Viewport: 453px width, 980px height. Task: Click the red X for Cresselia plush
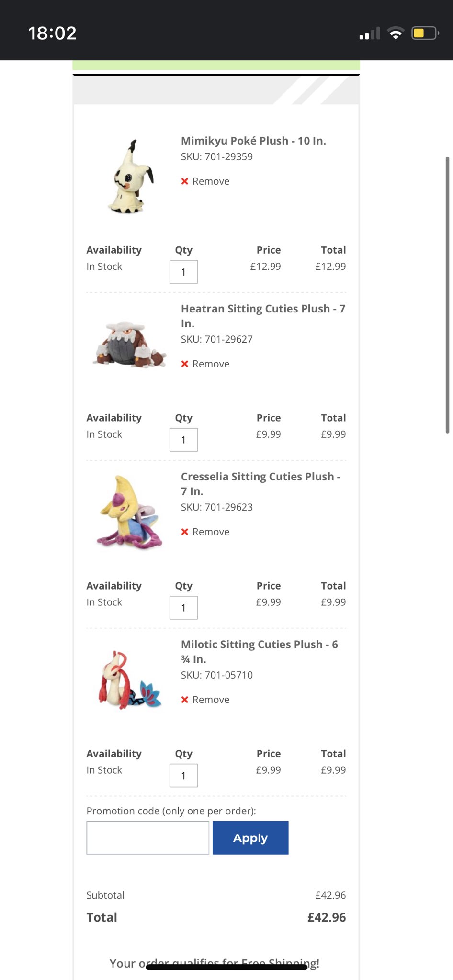[x=185, y=532]
